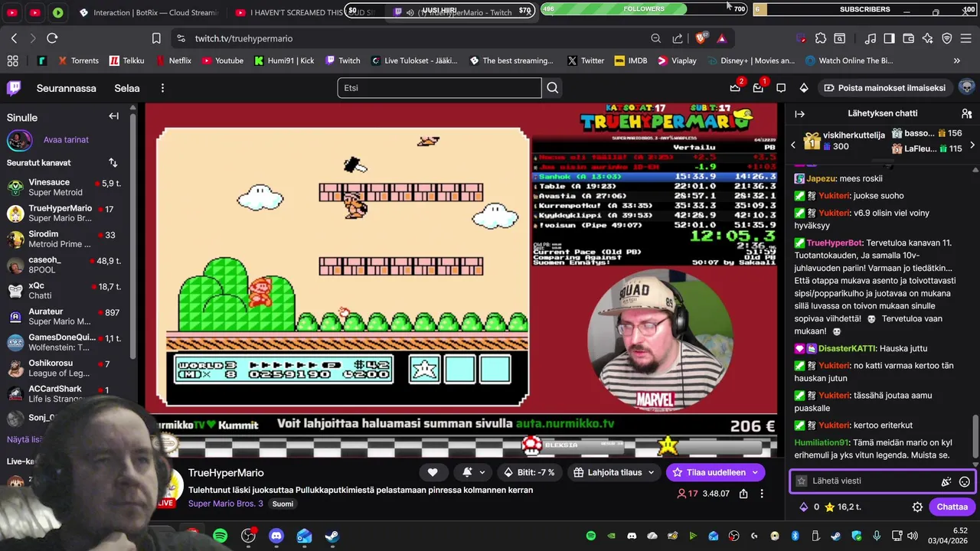The image size is (980, 551).
Task: Click the browser address bar URL
Action: coord(243,38)
